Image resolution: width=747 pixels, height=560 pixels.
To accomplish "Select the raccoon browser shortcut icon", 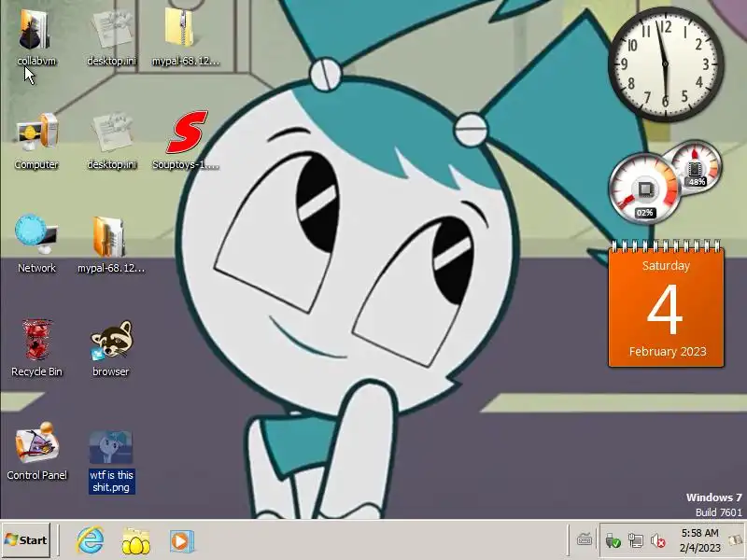I will (111, 340).
